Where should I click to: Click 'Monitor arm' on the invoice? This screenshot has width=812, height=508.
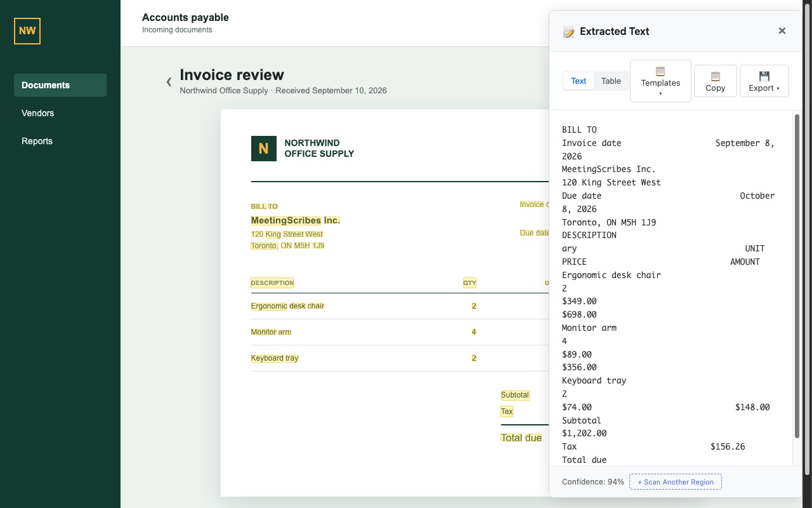(x=272, y=332)
